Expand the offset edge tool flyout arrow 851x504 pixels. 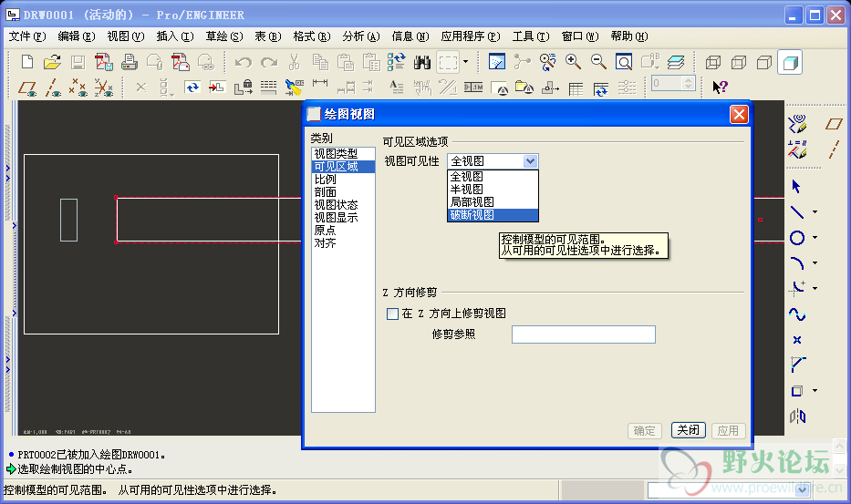click(815, 391)
